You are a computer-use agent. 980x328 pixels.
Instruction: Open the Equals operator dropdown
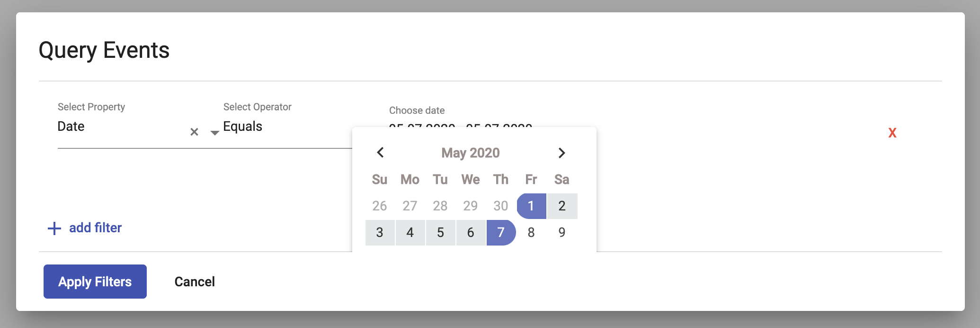(x=243, y=126)
